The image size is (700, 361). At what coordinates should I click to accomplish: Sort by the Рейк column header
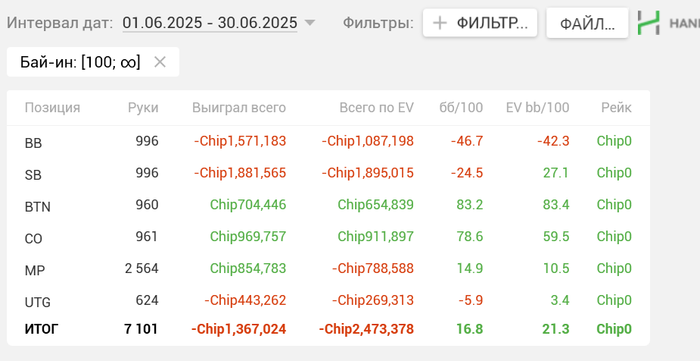tap(617, 108)
